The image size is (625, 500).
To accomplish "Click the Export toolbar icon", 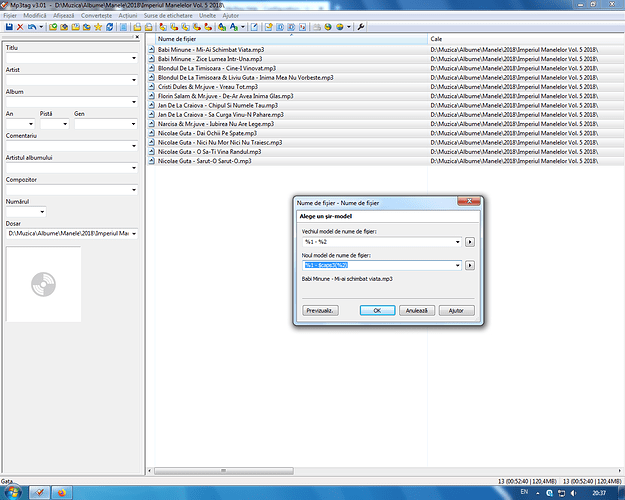I will click(x=269, y=27).
